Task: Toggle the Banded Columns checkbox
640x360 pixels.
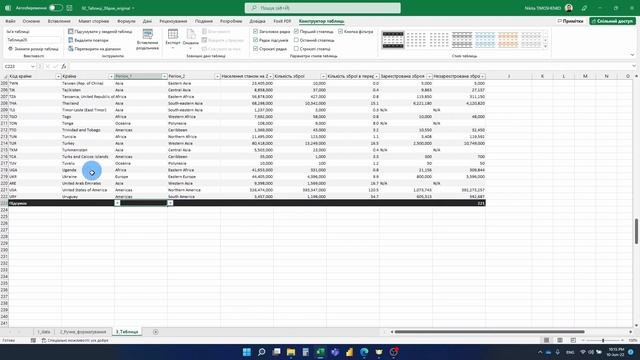Action: coord(296,49)
